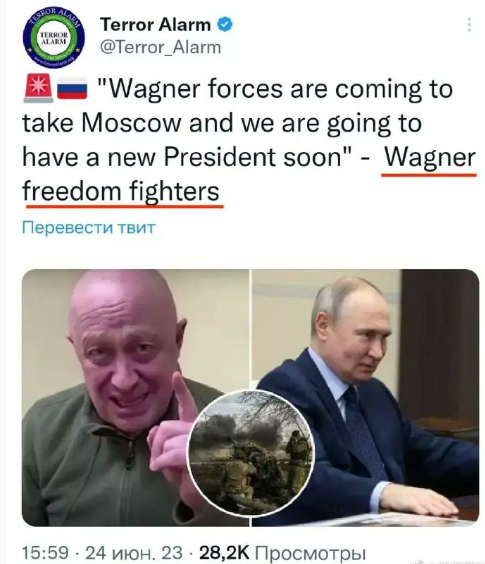Click the Russian flag emoji
The width and height of the screenshot is (485, 564).
tap(72, 88)
